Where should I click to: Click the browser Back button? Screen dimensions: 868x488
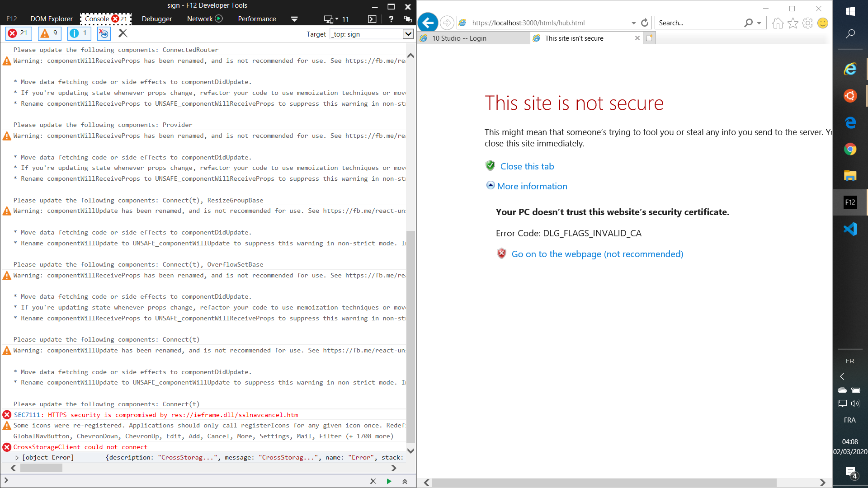428,23
